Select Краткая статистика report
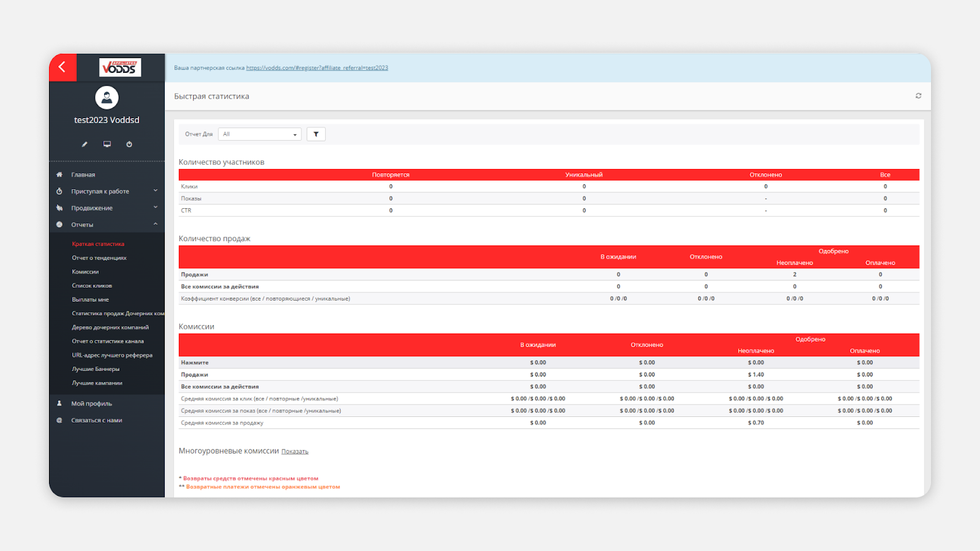This screenshot has height=551, width=980. pos(98,244)
